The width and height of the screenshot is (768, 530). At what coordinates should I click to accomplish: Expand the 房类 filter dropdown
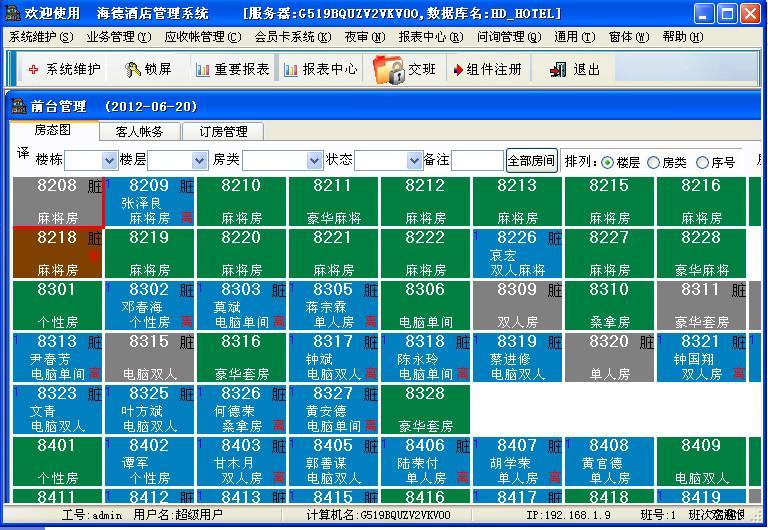314,161
